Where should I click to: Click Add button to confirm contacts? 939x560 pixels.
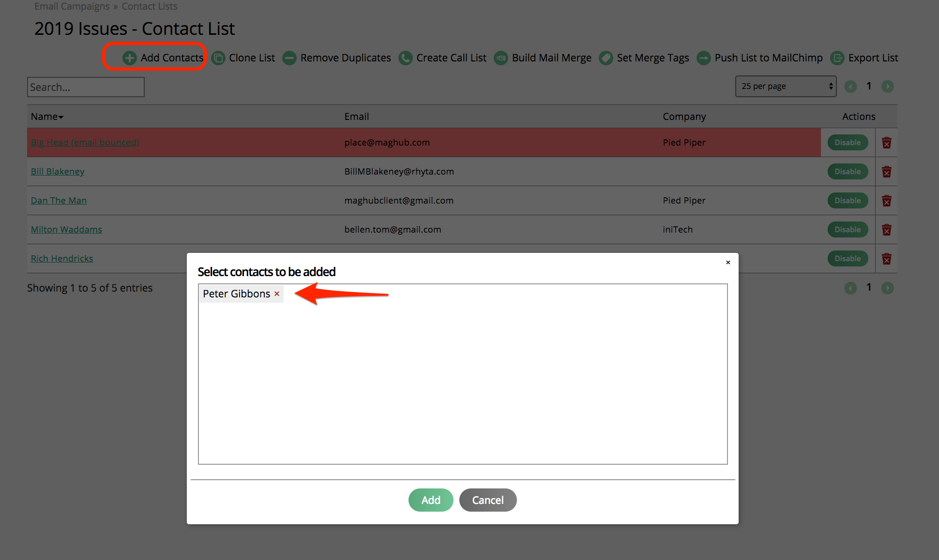tap(431, 500)
